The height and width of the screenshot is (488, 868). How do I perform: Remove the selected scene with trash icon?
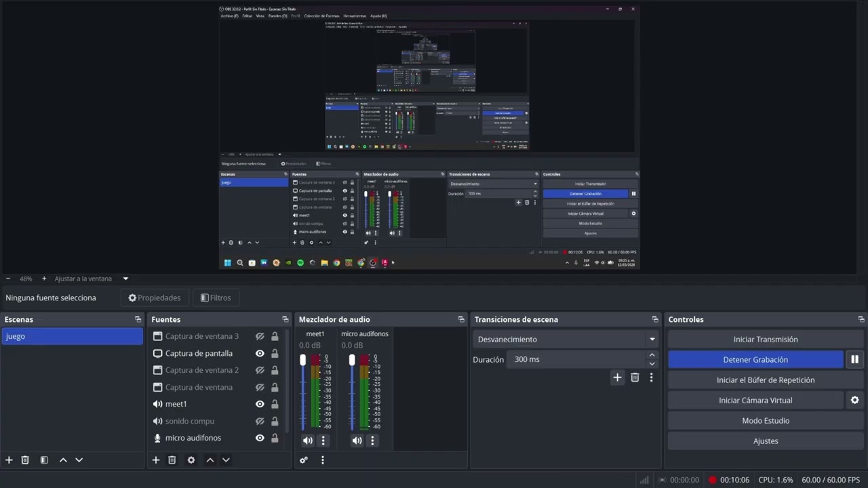pos(25,460)
